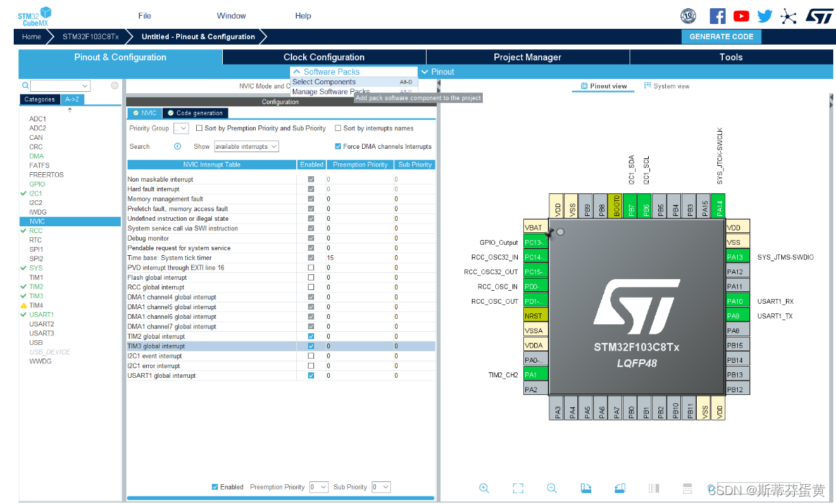This screenshot has height=504, width=836.
Task: Switch to Clock Configuration tab
Action: (324, 57)
